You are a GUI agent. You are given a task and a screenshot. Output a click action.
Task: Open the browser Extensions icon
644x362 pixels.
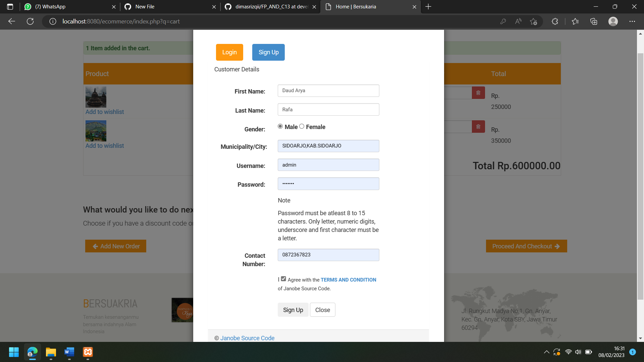(555, 21)
